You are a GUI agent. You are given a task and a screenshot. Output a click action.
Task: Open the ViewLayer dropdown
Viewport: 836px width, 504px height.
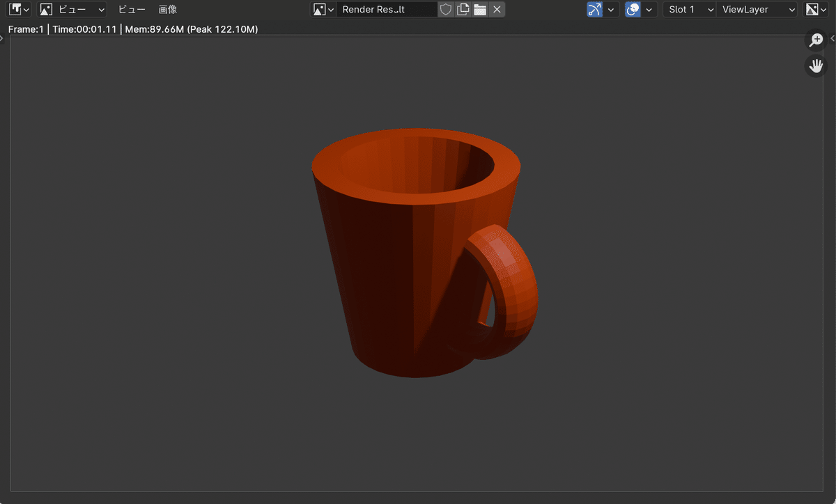point(758,10)
